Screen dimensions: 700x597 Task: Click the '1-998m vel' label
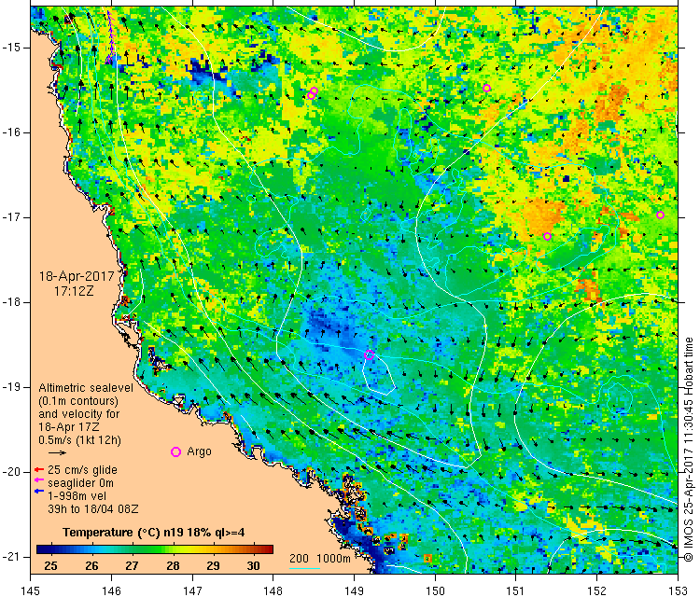(x=77, y=495)
